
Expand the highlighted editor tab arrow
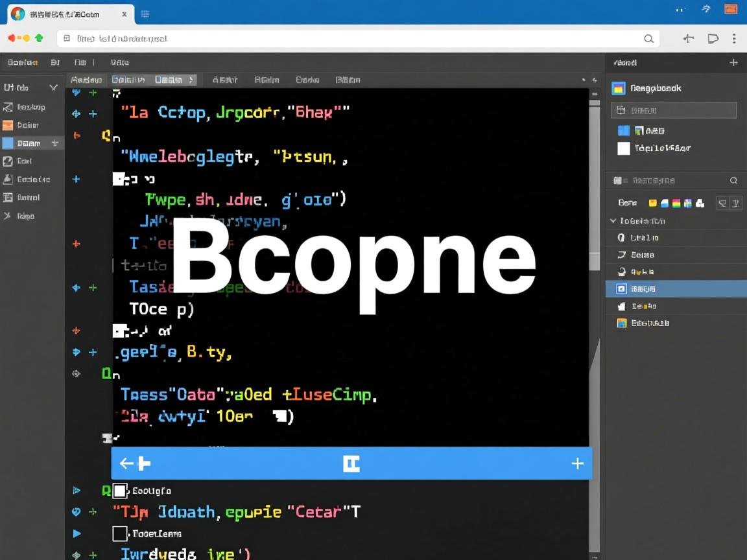[x=191, y=80]
